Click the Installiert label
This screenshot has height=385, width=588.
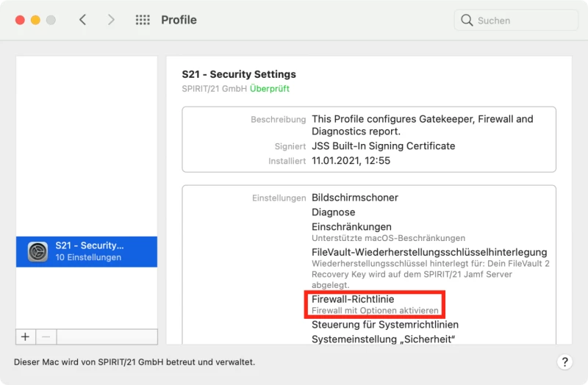coord(287,161)
